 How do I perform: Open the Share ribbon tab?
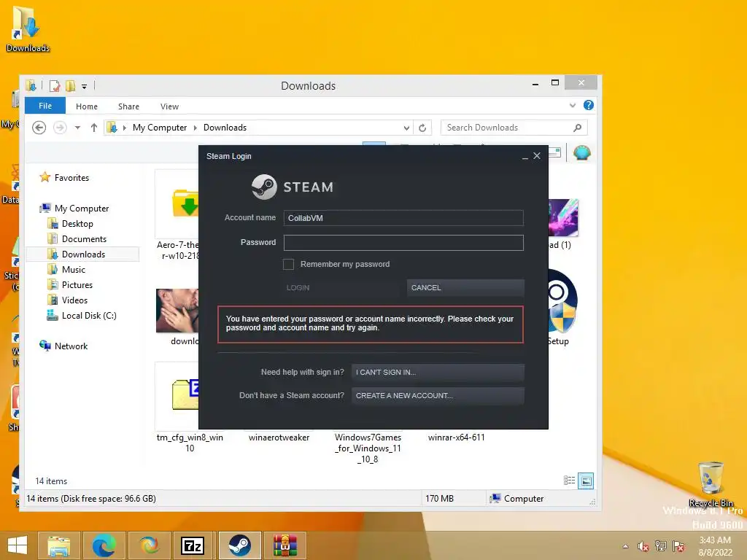(128, 106)
